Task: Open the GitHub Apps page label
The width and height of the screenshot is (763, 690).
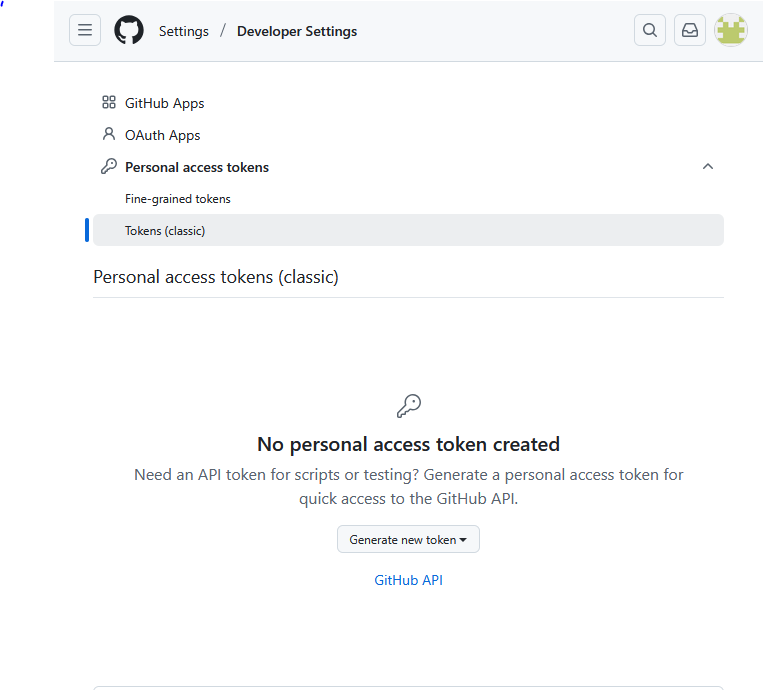Action: pyautogui.click(x=165, y=103)
